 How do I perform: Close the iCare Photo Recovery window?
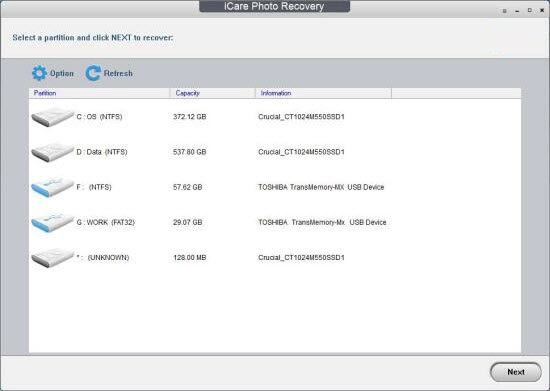[x=542, y=11]
